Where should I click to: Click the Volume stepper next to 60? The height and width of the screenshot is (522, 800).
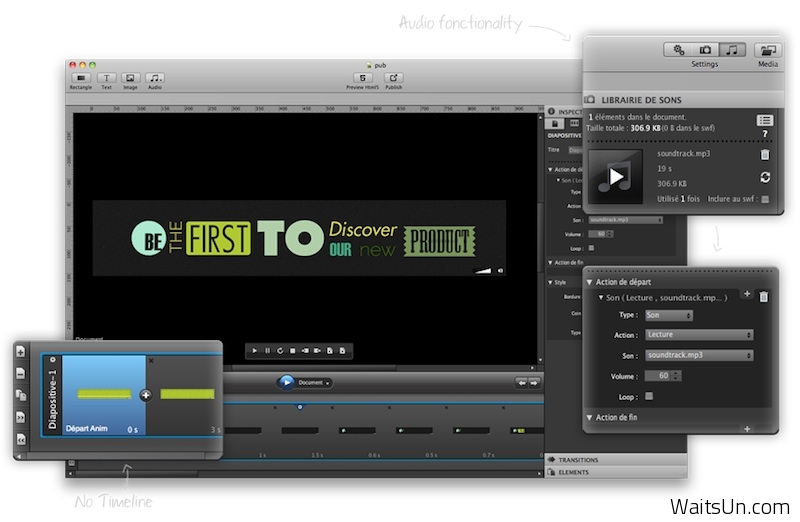pyautogui.click(x=676, y=376)
